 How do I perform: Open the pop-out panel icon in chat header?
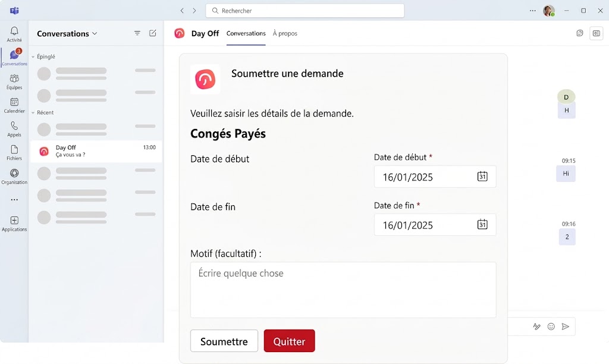pyautogui.click(x=596, y=33)
